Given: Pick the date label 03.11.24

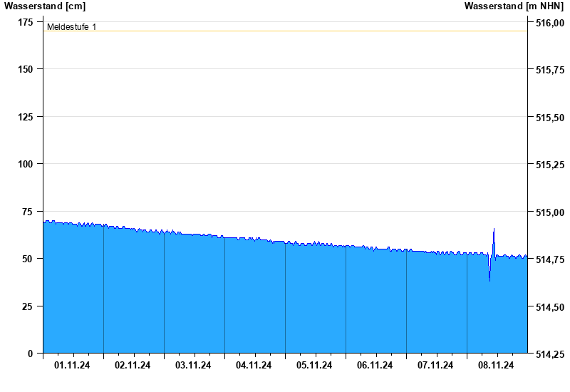Looking at the screenshot, I should point(193,365).
